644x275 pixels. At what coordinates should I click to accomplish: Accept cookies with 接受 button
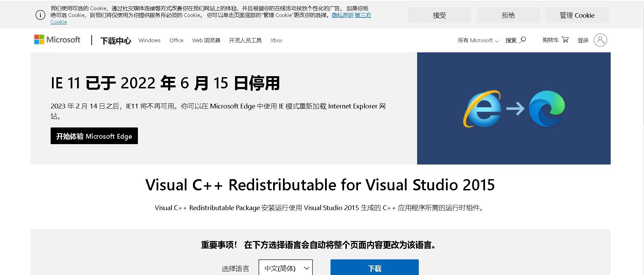pos(439,15)
